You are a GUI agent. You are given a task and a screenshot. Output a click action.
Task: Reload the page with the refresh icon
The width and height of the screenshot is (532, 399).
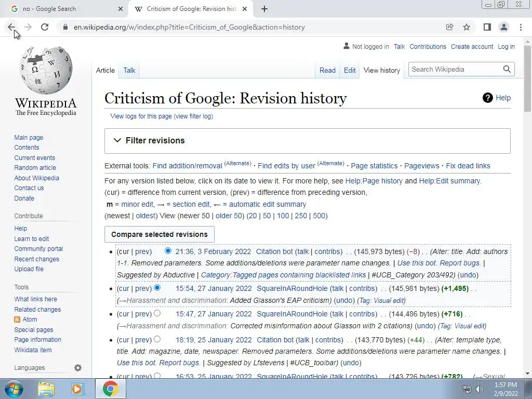coord(45,27)
